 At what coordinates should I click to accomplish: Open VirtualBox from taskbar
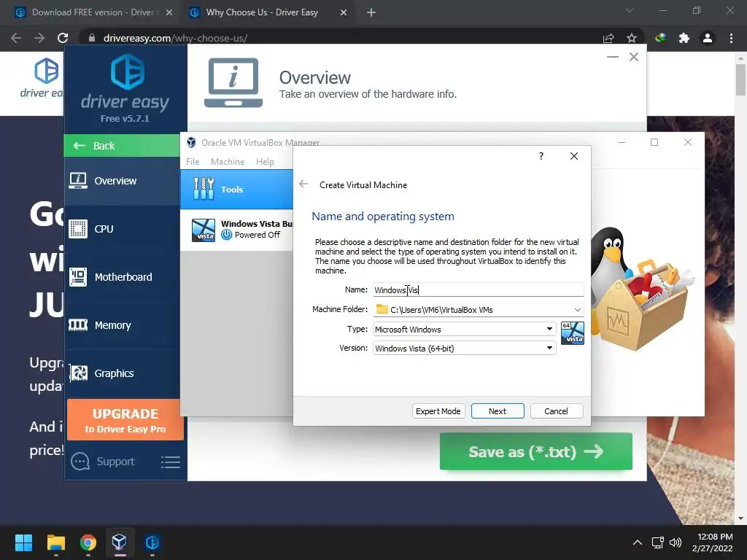coord(120,542)
